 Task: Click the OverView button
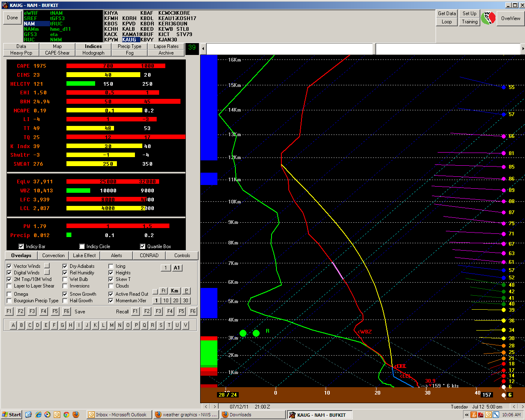click(x=511, y=18)
